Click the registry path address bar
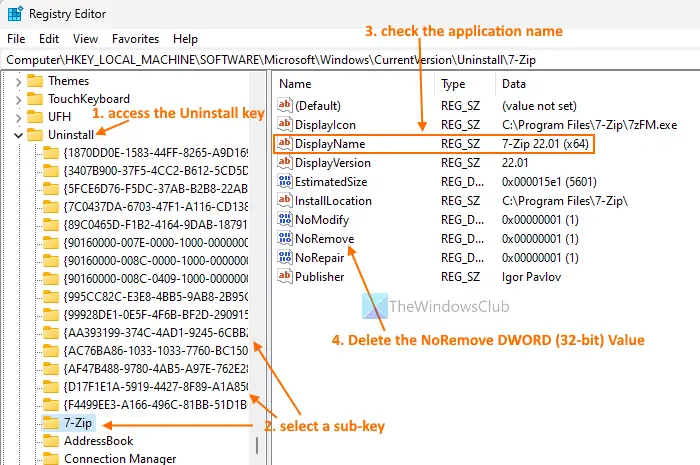This screenshot has height=465, width=700. click(350, 60)
